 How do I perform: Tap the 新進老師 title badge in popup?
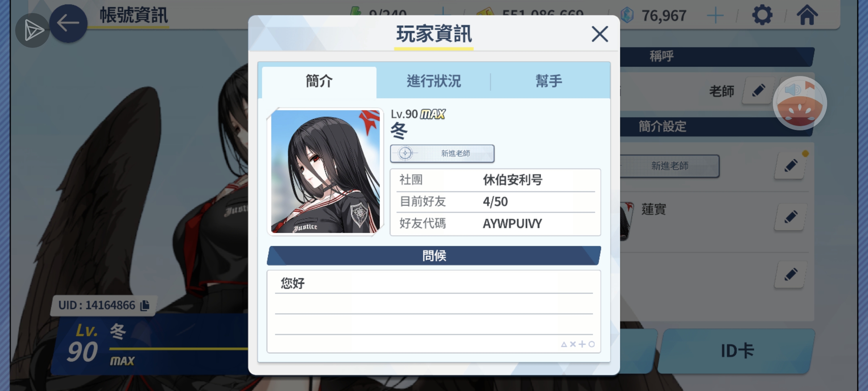(x=442, y=154)
